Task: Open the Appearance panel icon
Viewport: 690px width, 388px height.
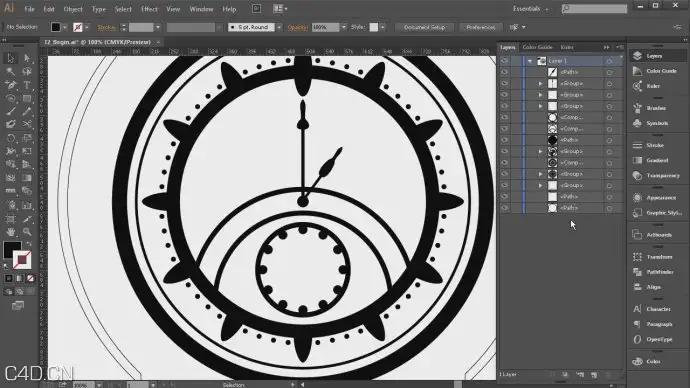Action: coord(656,198)
